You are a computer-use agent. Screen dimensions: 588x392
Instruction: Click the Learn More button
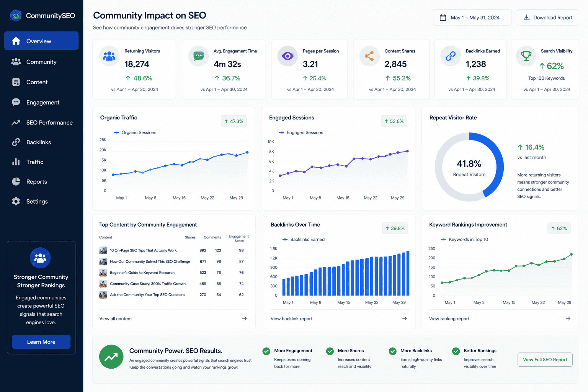(x=41, y=342)
